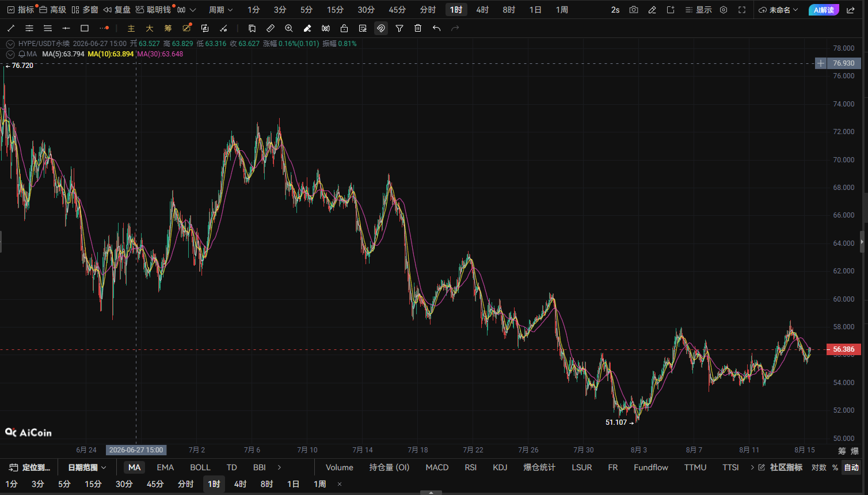This screenshot has width=868, height=495.
Task: Toggle the BOLL indicator
Action: (x=200, y=467)
